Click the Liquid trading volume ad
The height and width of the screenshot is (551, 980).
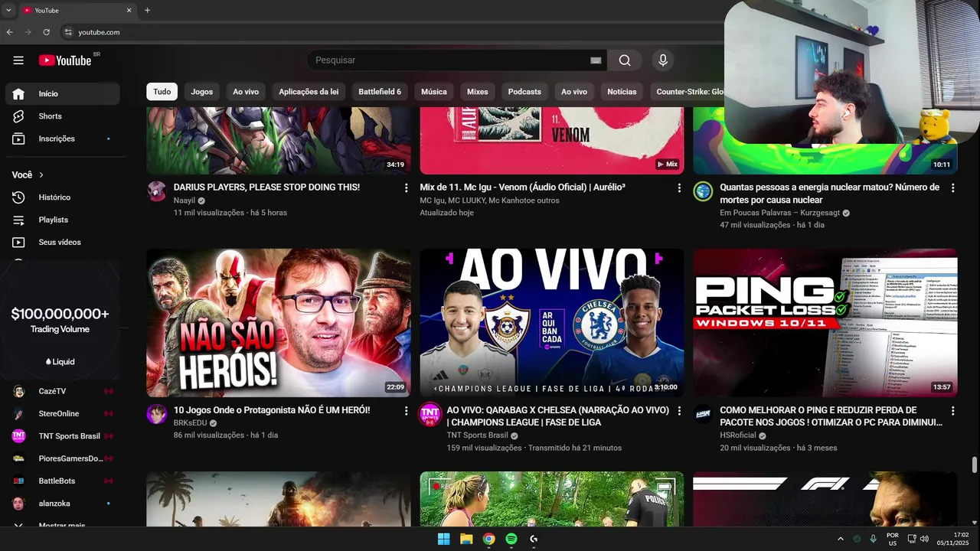[x=60, y=321]
